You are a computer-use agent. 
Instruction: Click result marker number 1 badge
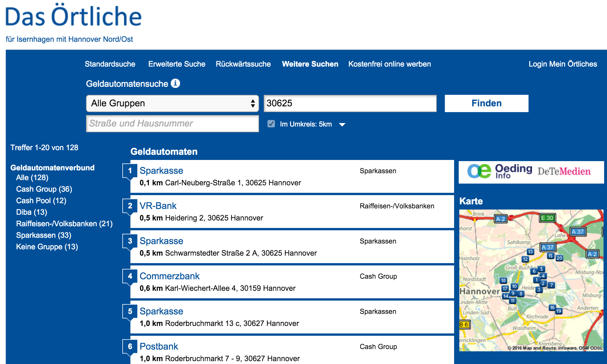click(130, 171)
